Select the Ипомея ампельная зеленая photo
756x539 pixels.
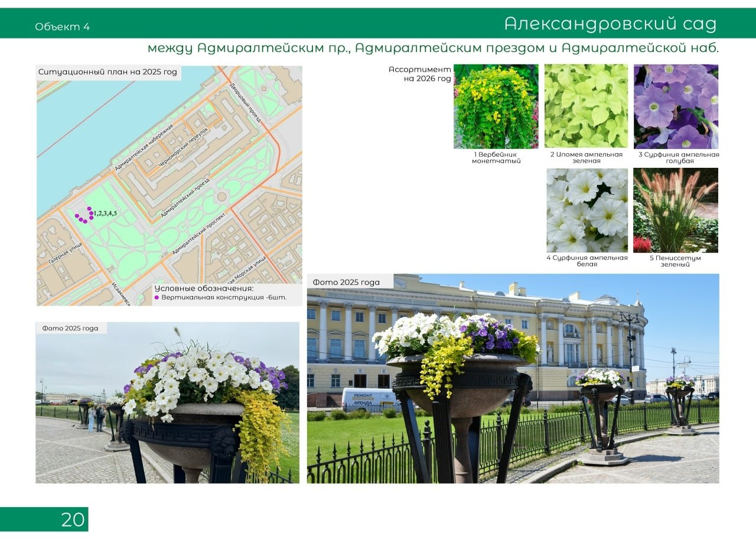pos(586,106)
